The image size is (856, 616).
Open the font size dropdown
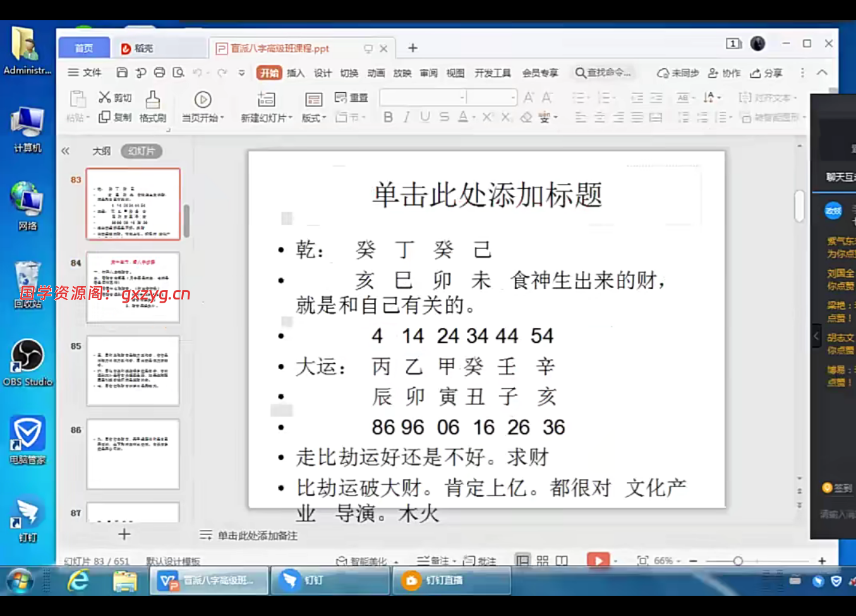click(512, 97)
